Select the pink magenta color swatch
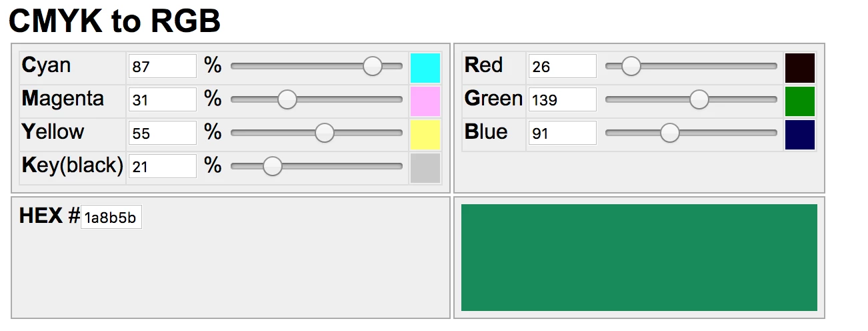868x331 pixels. pyautogui.click(x=425, y=101)
